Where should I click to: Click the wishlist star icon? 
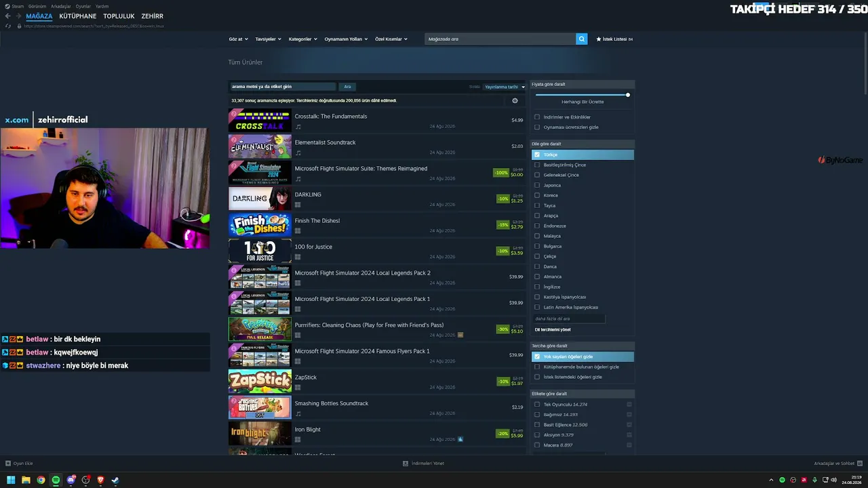tap(599, 39)
